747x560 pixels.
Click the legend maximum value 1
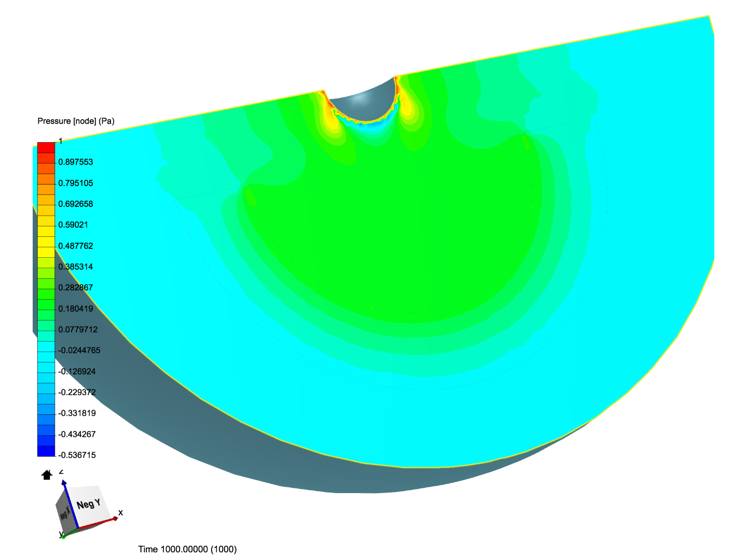[60, 141]
